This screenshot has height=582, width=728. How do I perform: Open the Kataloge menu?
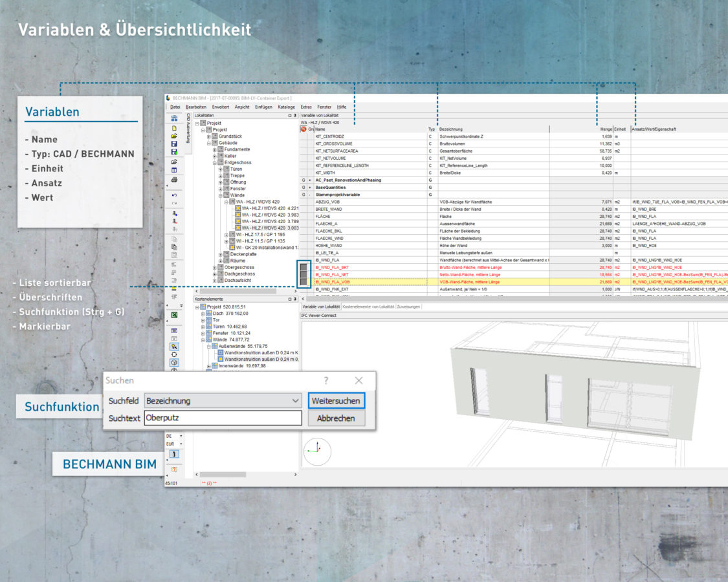click(287, 107)
